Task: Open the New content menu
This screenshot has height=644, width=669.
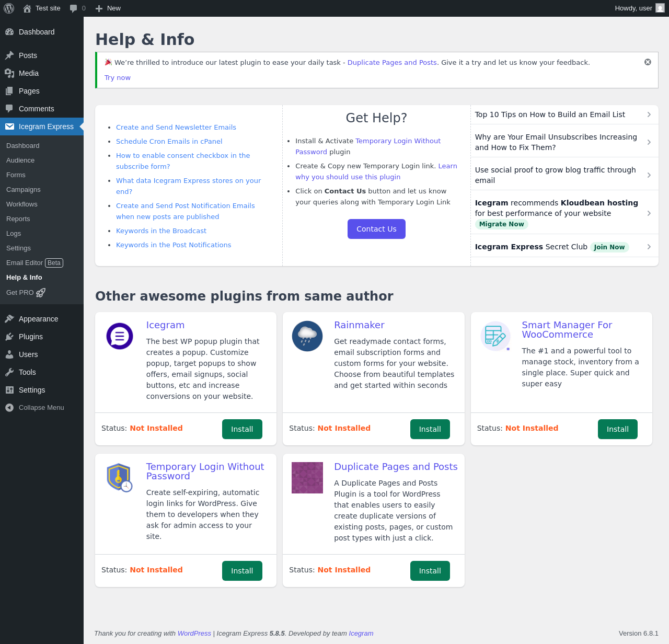Action: (108, 8)
